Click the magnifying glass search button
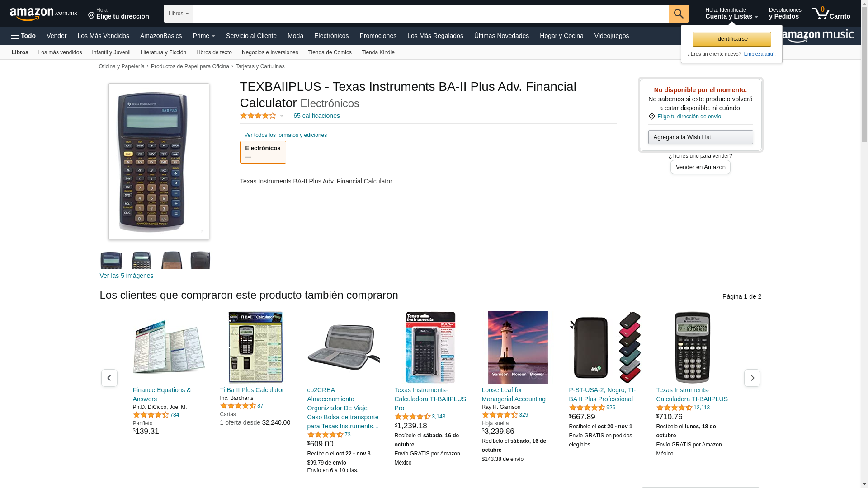868x488 pixels. coord(678,14)
